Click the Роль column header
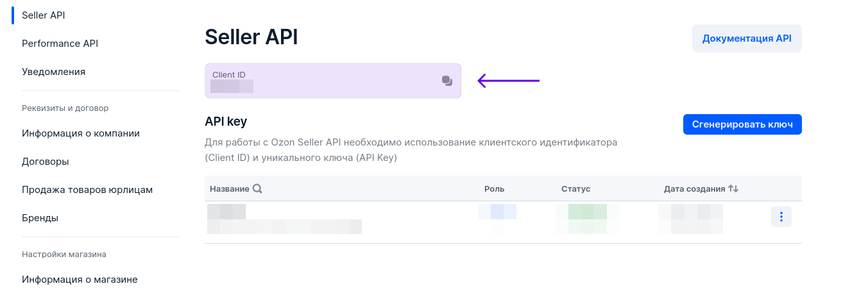868x293 pixels. (x=494, y=189)
